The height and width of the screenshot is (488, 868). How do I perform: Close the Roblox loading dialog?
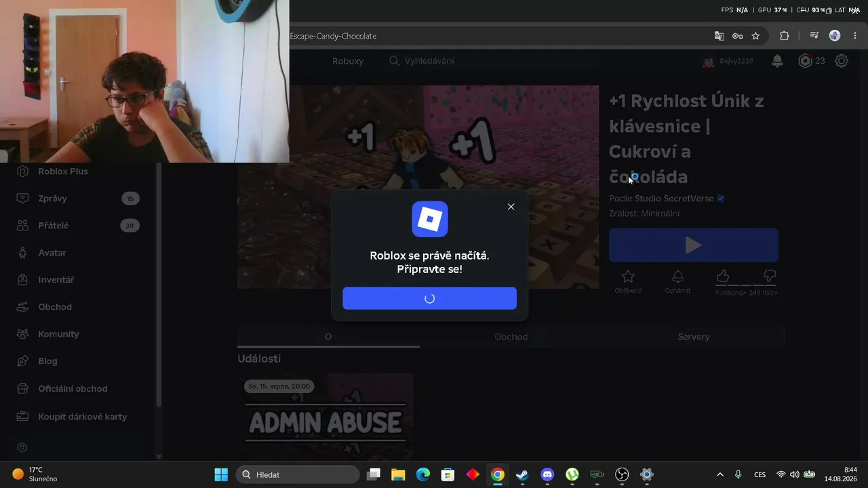511,207
